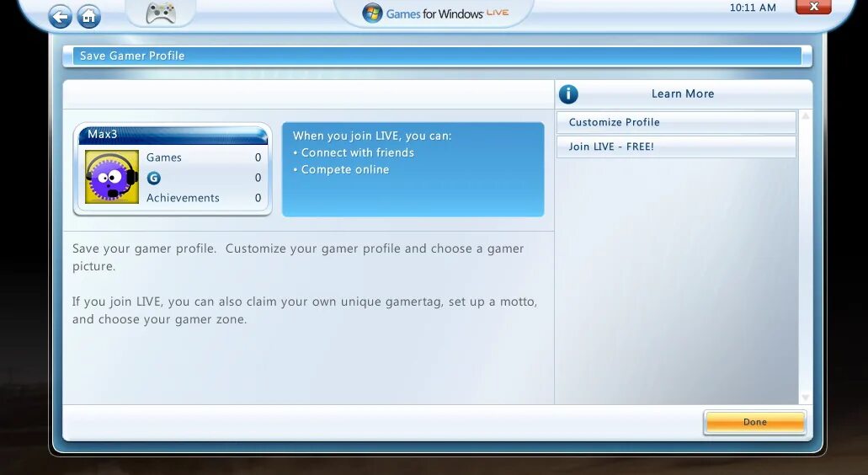
Task: Click the scroll down arrow in Learn More panel
Action: click(x=806, y=398)
